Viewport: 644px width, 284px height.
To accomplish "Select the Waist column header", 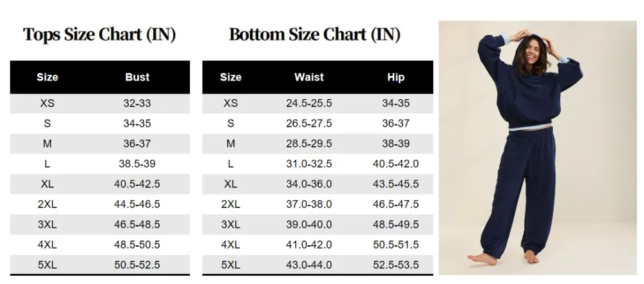I will pyautogui.click(x=309, y=77).
